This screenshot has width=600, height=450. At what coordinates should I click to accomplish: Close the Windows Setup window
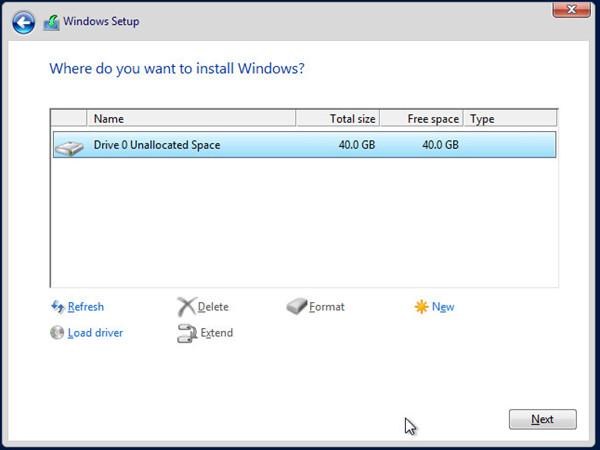click(x=571, y=9)
